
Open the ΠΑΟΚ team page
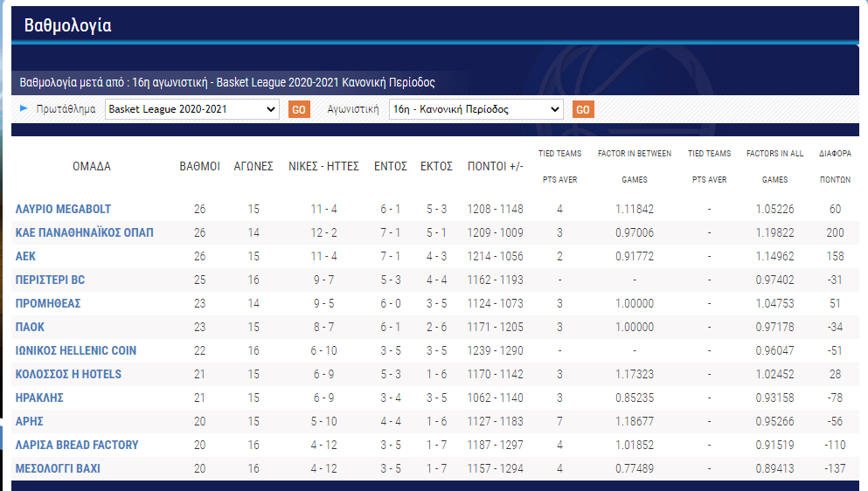click(30, 327)
